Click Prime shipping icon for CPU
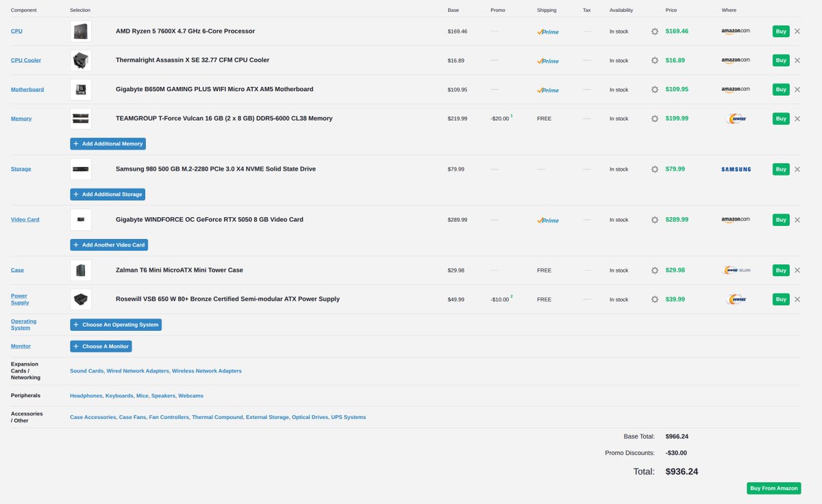The height and width of the screenshot is (504, 822). click(548, 32)
